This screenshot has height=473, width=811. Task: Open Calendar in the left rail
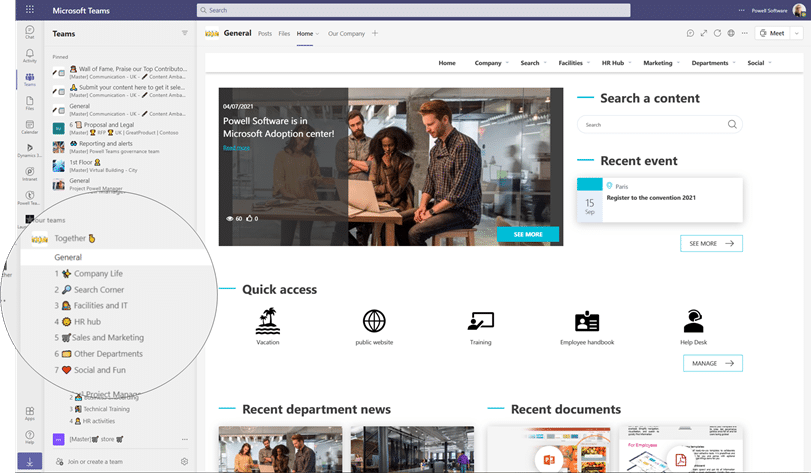pos(29,127)
